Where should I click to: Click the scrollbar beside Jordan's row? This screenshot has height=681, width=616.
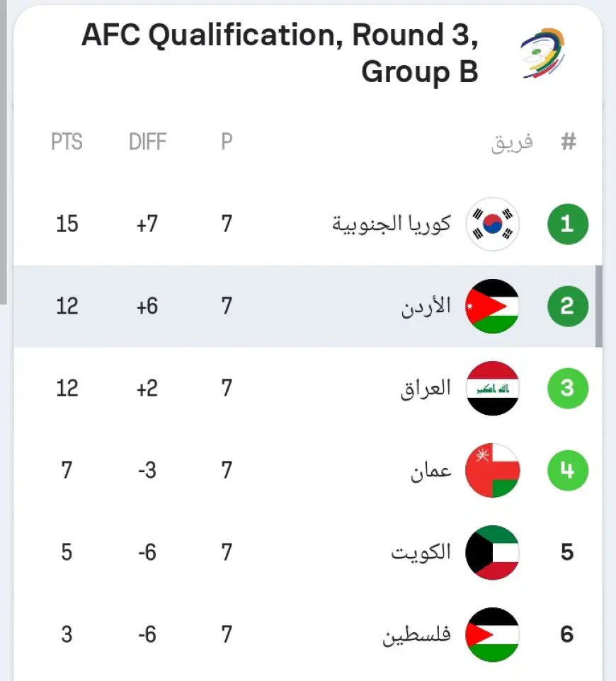(x=598, y=307)
